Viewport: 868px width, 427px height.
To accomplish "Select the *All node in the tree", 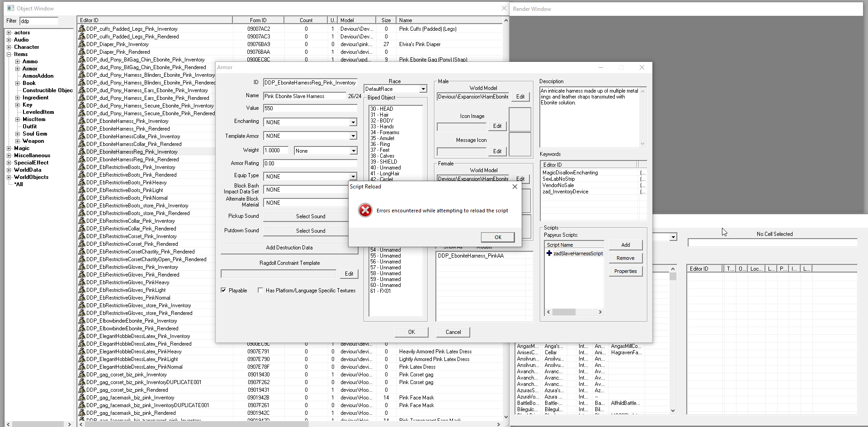I will point(19,184).
